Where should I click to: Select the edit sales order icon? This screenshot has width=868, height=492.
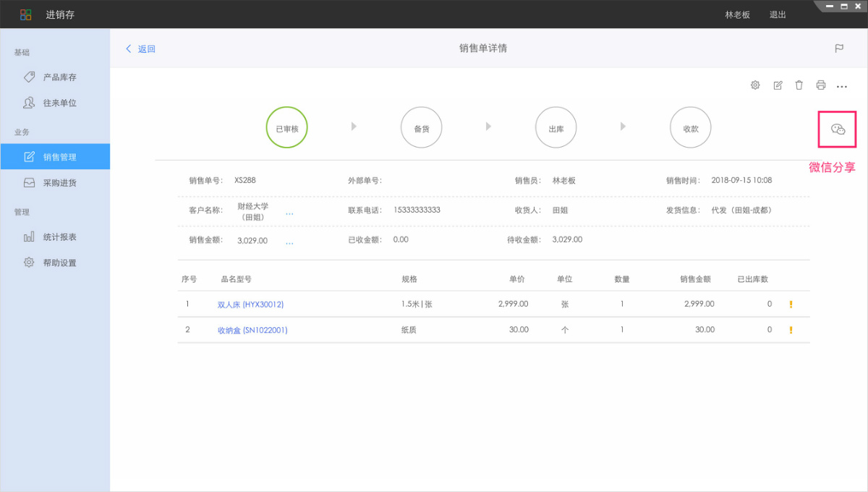(x=777, y=85)
